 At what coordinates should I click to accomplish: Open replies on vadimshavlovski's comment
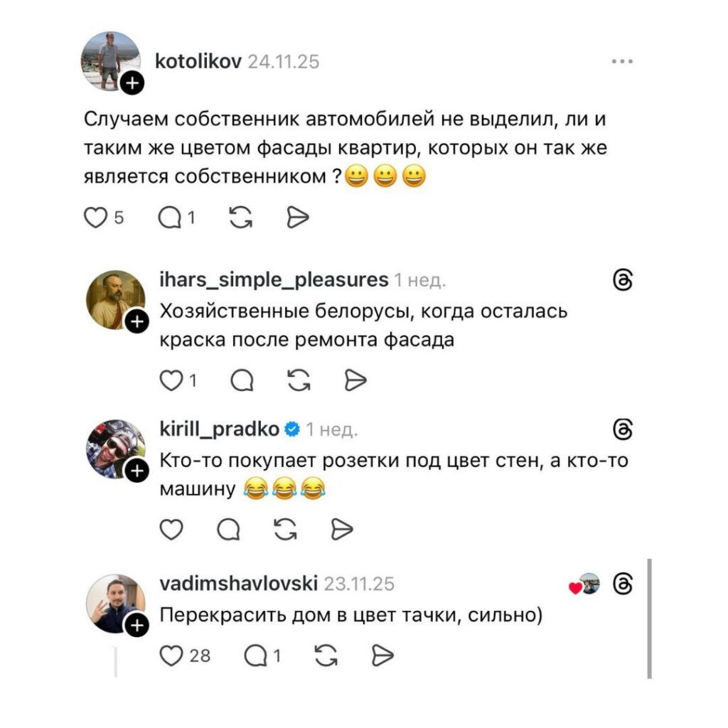(x=256, y=655)
